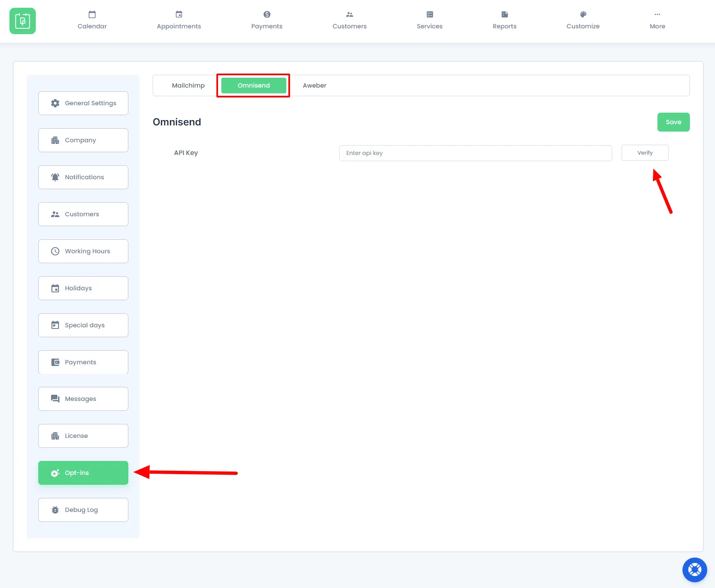Open Debug Log settings label
715x588 pixels.
tap(81, 510)
